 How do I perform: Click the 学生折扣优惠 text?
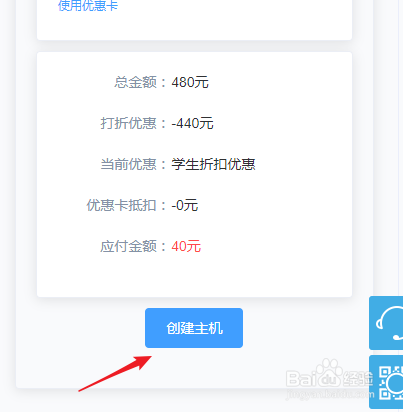point(213,164)
